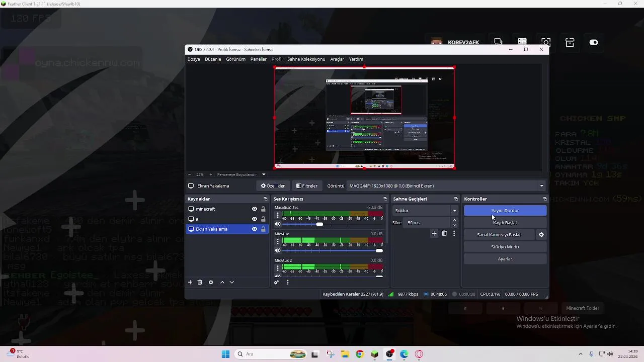
Task: Click the Özellikler button
Action: click(x=273, y=186)
